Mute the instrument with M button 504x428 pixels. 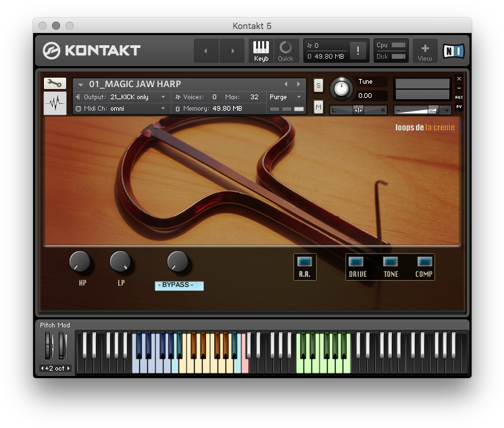[x=318, y=107]
